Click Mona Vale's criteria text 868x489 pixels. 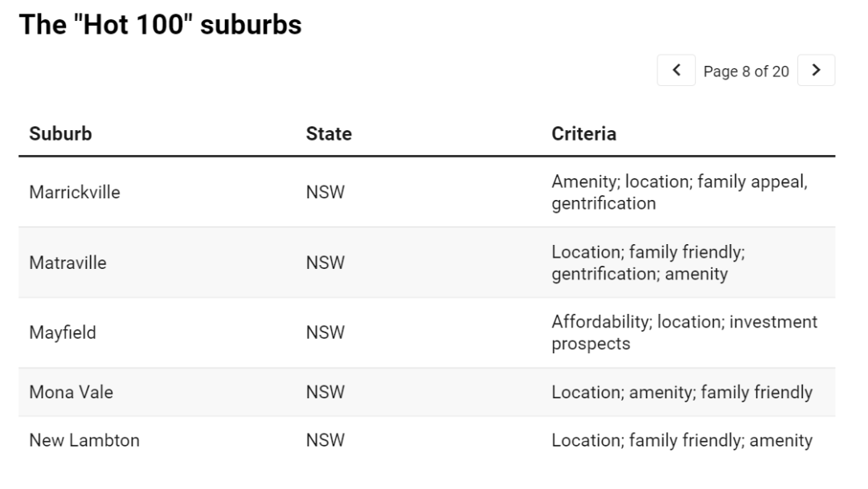(x=682, y=392)
